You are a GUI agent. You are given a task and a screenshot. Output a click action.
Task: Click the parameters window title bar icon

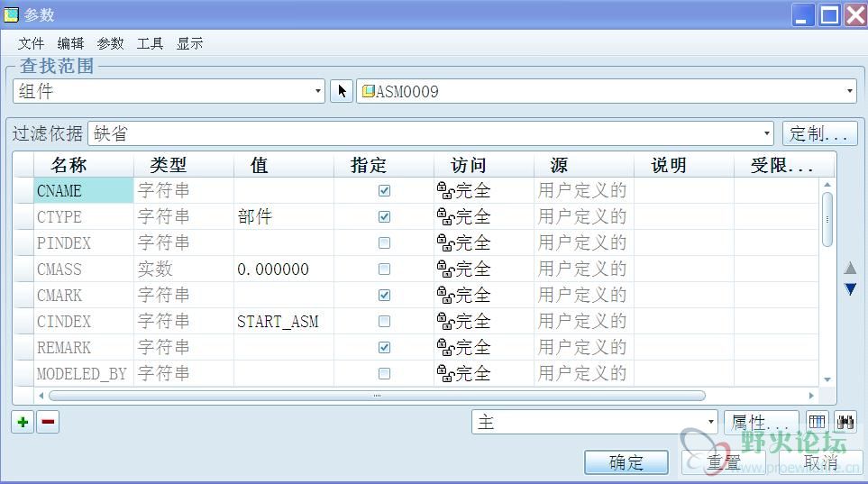coord(11,15)
